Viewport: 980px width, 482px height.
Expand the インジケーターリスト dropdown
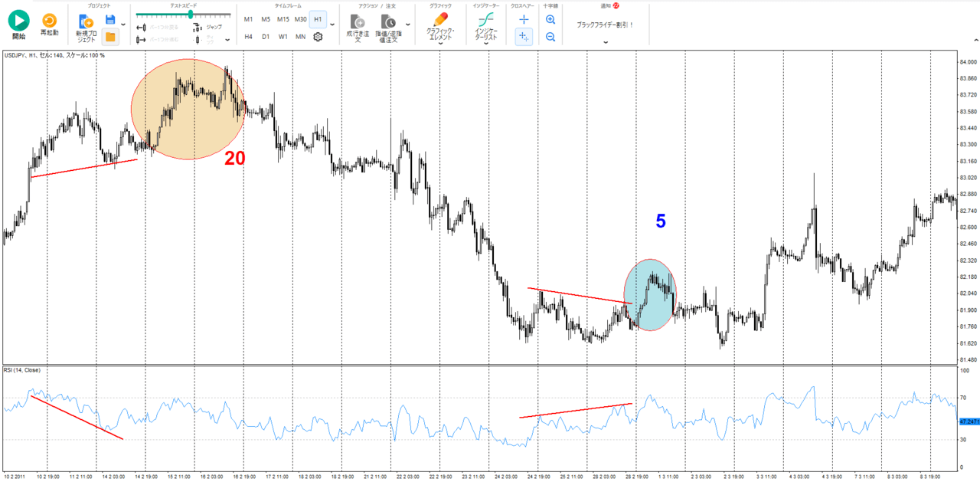(486, 44)
